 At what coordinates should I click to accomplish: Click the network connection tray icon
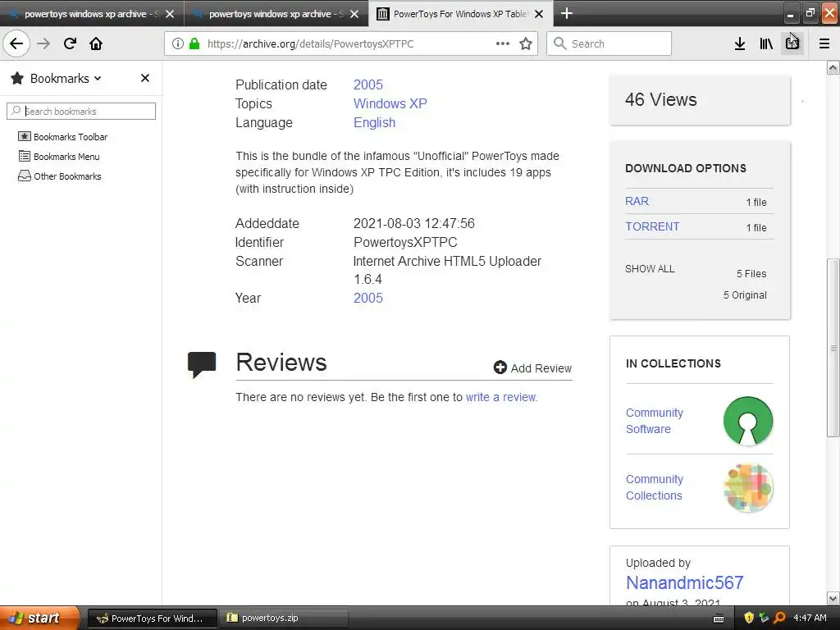point(764,618)
